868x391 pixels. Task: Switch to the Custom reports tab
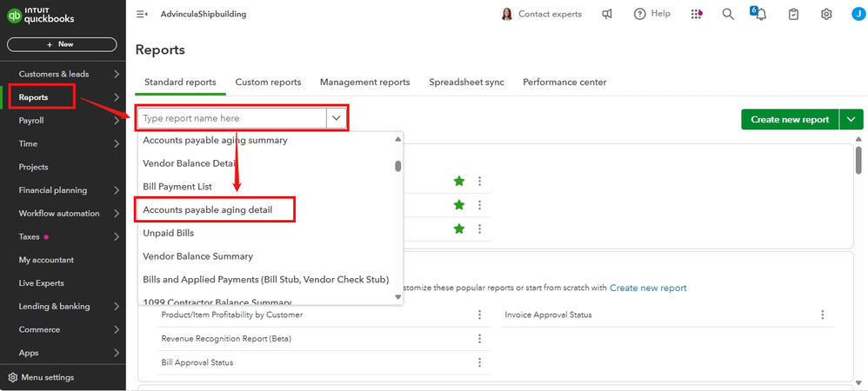(268, 82)
